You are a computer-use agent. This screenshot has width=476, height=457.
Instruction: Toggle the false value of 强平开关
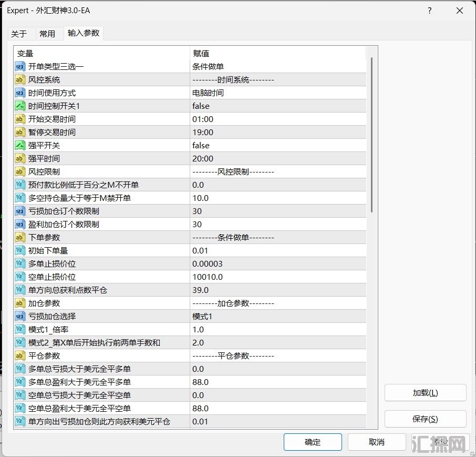click(x=201, y=146)
